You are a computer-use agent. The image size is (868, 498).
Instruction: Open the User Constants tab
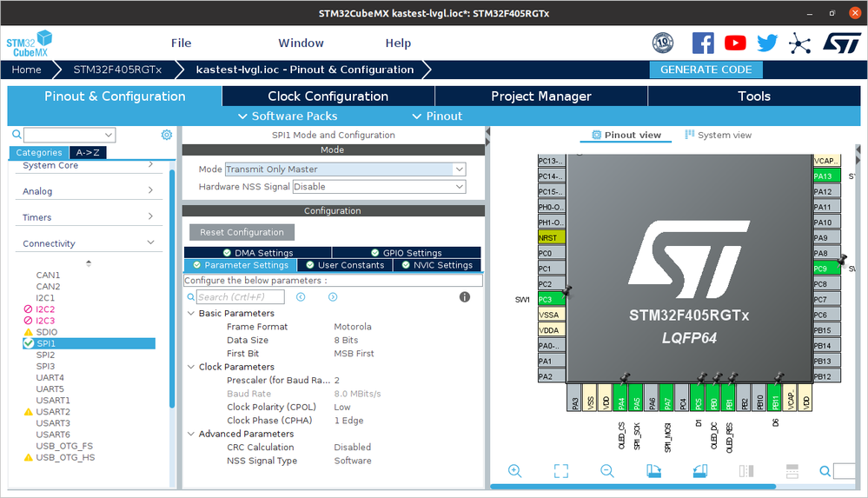click(x=345, y=265)
